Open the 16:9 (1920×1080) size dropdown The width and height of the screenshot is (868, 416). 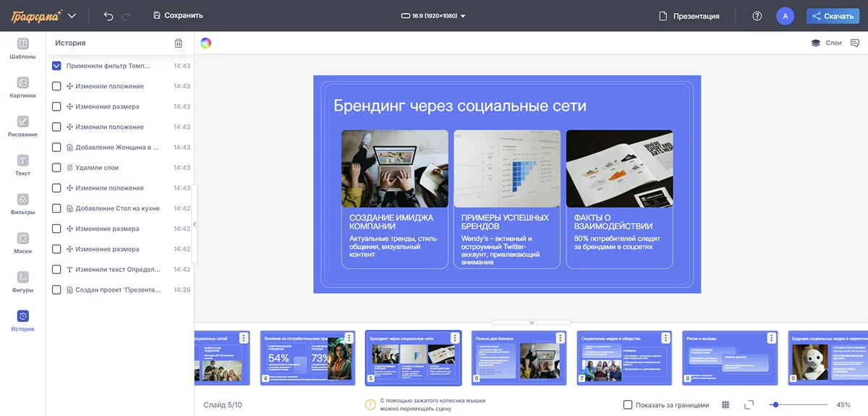[434, 16]
